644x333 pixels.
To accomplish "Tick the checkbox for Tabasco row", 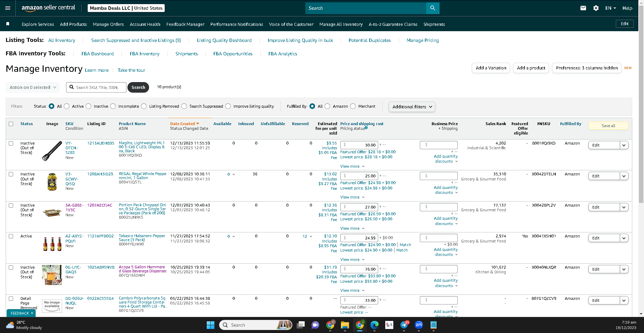I will point(11,236).
